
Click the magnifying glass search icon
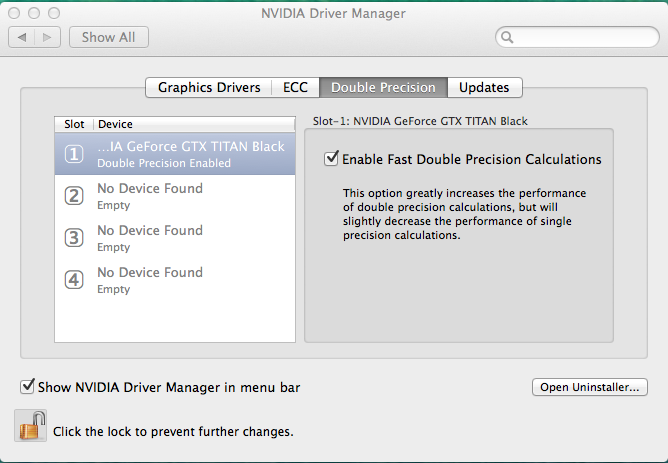(x=508, y=38)
